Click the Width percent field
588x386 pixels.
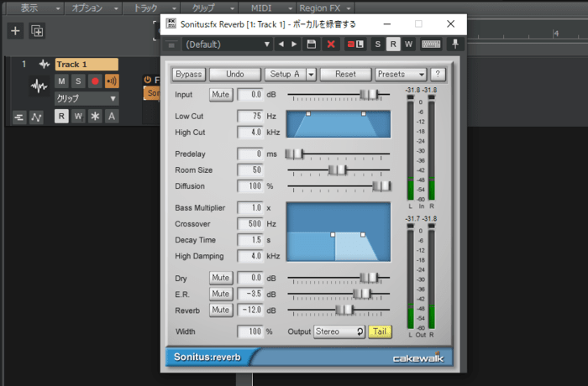250,331
